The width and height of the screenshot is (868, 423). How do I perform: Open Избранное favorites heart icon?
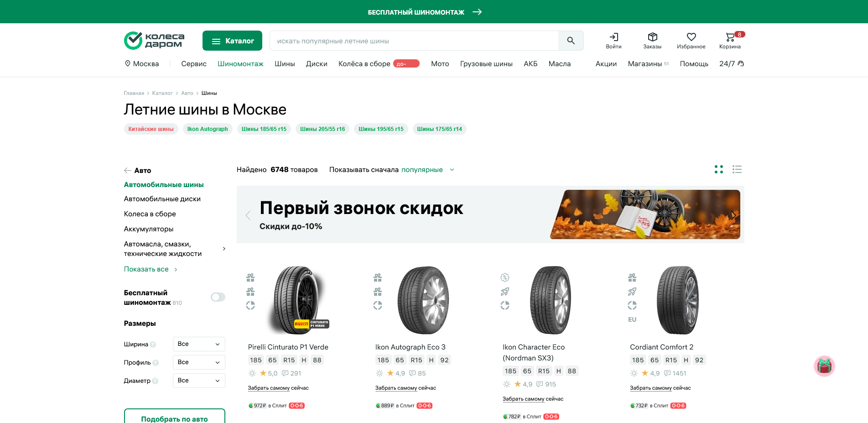[691, 37]
